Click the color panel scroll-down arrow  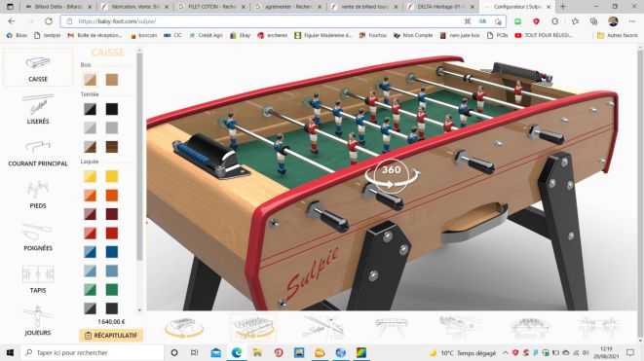tap(139, 310)
